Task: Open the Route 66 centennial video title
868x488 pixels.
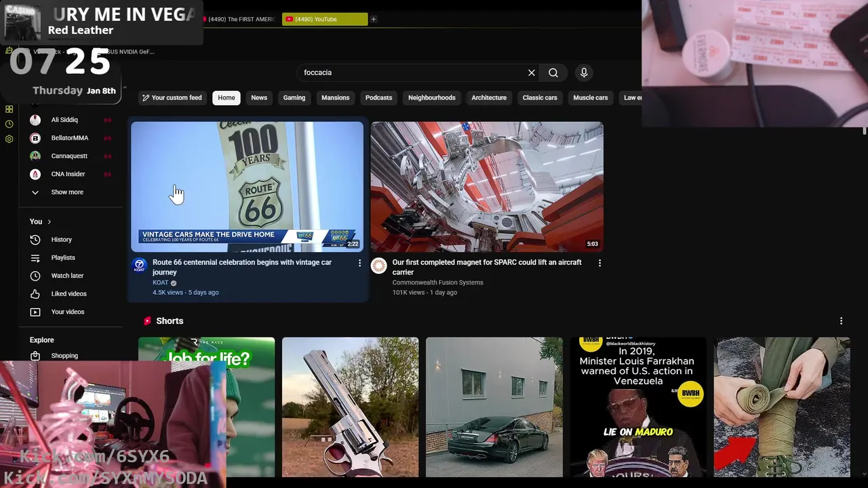Action: [242, 267]
